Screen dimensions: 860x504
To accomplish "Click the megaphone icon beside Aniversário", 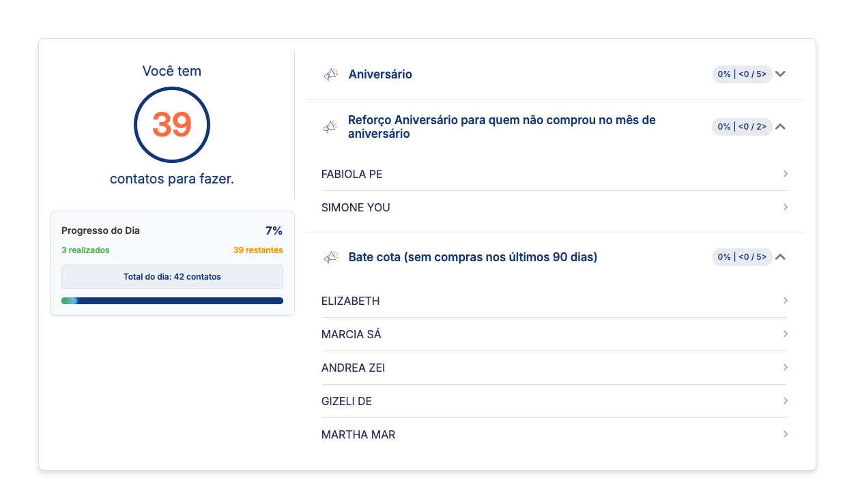I will 331,74.
